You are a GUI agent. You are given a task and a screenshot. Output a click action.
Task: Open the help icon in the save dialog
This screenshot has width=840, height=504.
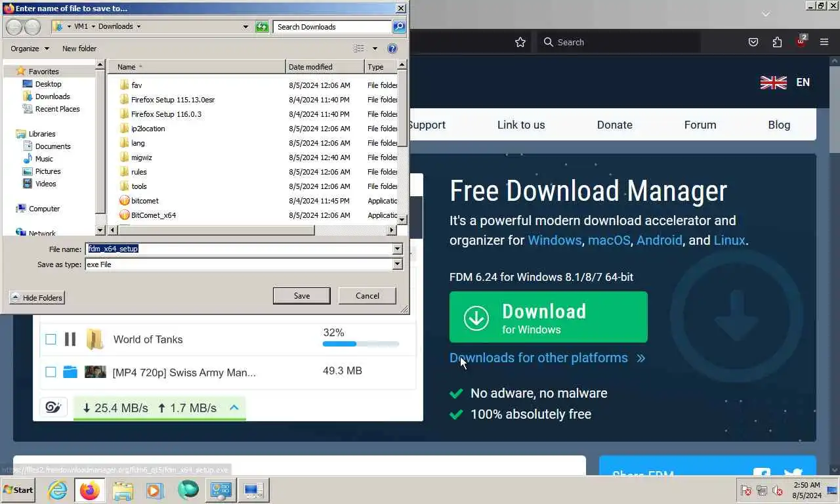pos(392,49)
